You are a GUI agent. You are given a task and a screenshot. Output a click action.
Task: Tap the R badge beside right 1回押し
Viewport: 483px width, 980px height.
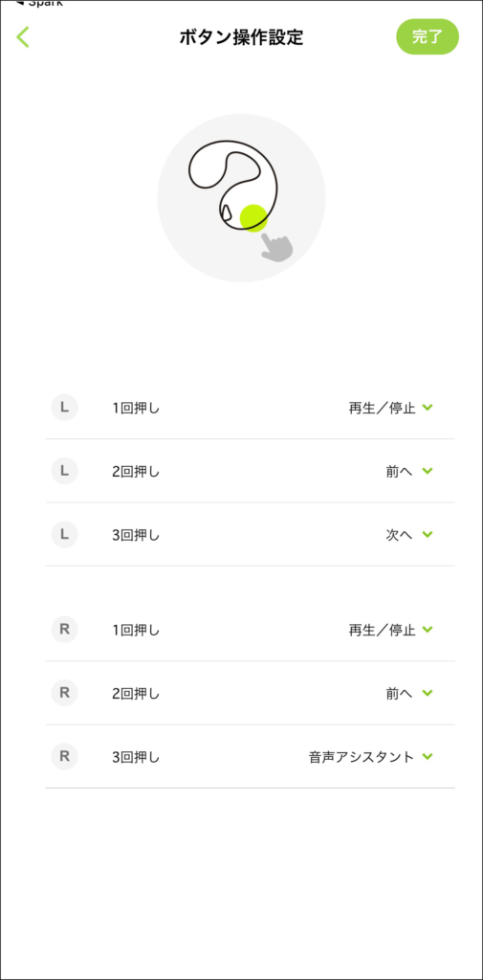[x=64, y=630]
